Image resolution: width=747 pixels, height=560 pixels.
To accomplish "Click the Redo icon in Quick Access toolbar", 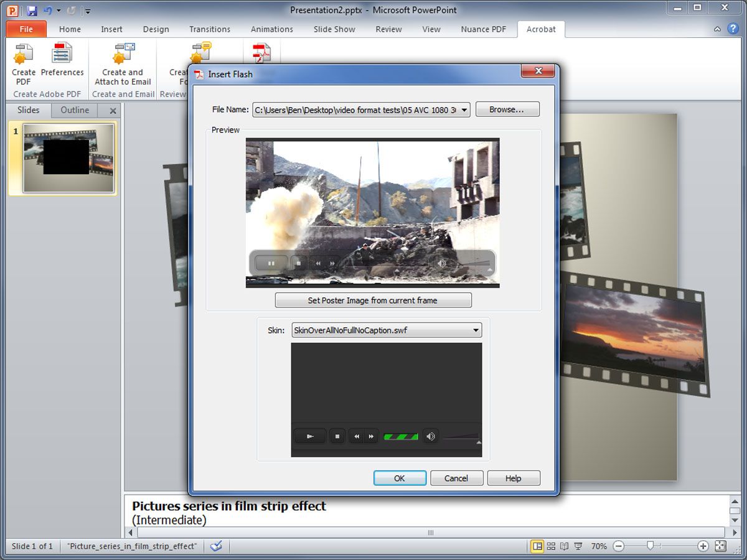I will click(71, 11).
